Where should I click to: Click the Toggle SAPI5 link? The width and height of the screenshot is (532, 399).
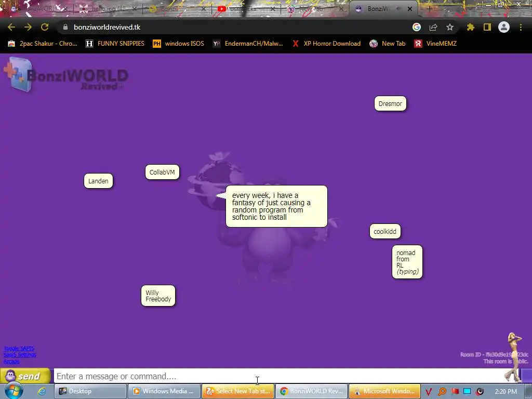click(x=19, y=349)
